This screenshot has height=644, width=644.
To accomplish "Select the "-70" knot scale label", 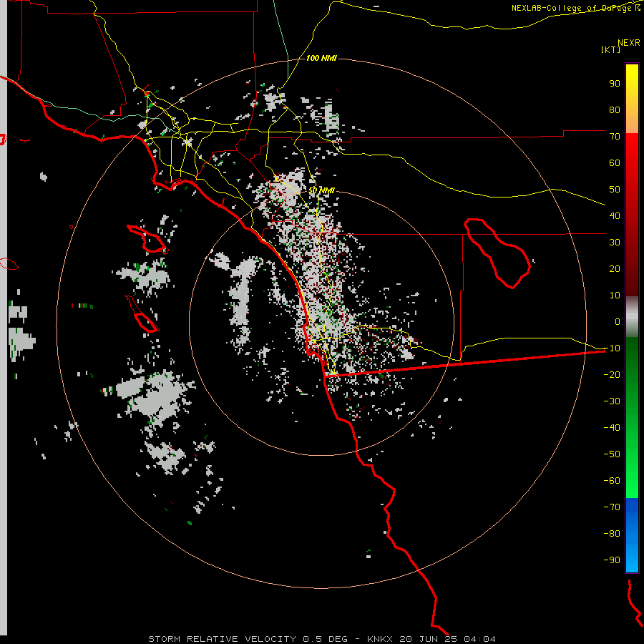I will click(x=612, y=507).
